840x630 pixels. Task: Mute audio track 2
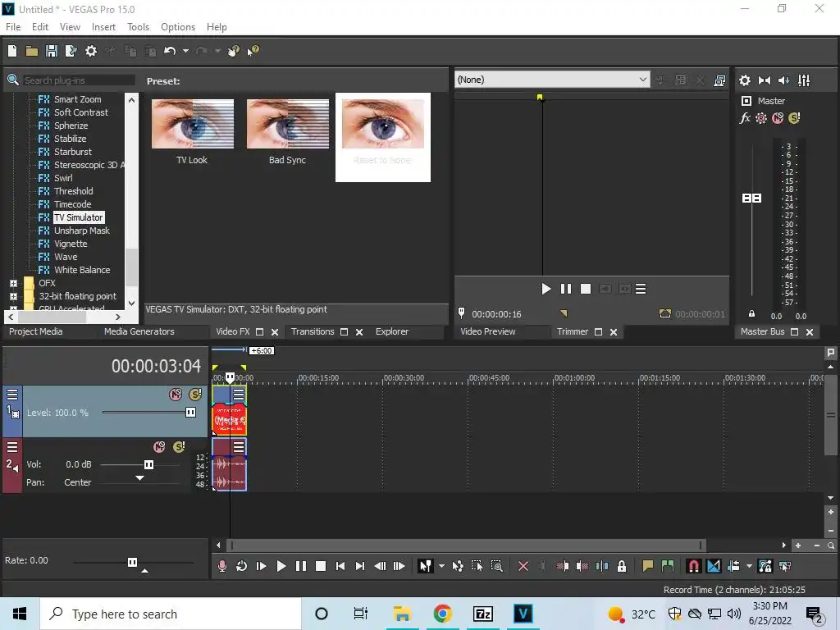pos(159,447)
